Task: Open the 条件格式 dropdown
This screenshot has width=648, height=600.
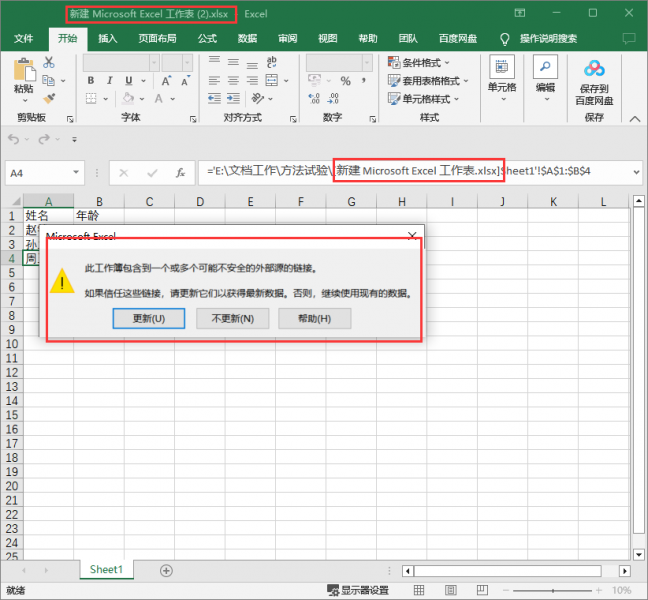Action: click(x=418, y=63)
